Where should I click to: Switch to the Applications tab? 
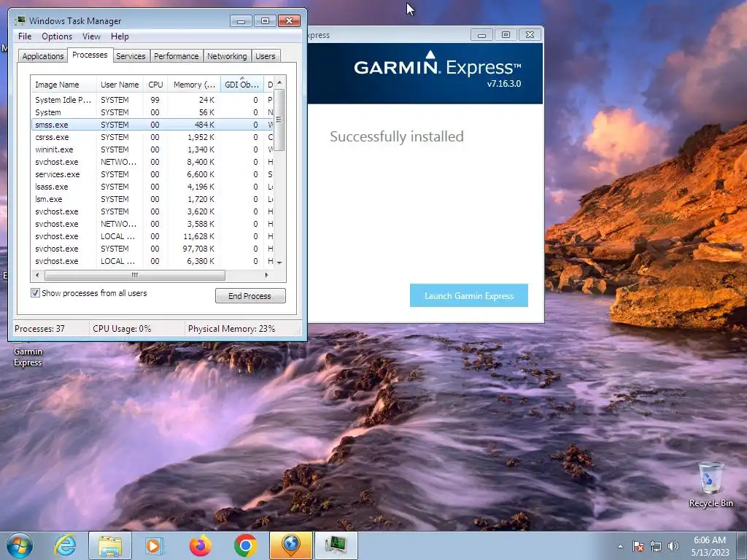(43, 56)
